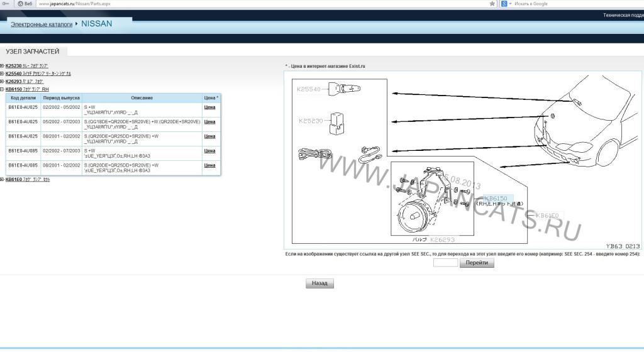Image resolution: width=644 pixels, height=352 pixels.
Task: Click the Google search engine icon
Action: click(504, 4)
